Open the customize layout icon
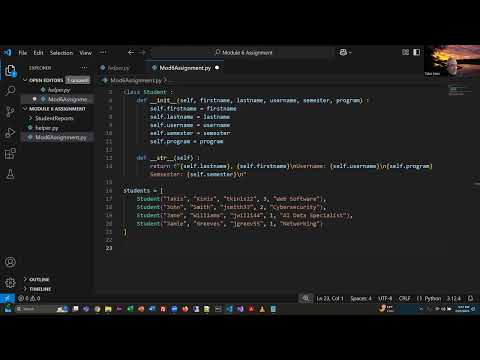Viewport: 480px width, 360px height. click(405, 52)
